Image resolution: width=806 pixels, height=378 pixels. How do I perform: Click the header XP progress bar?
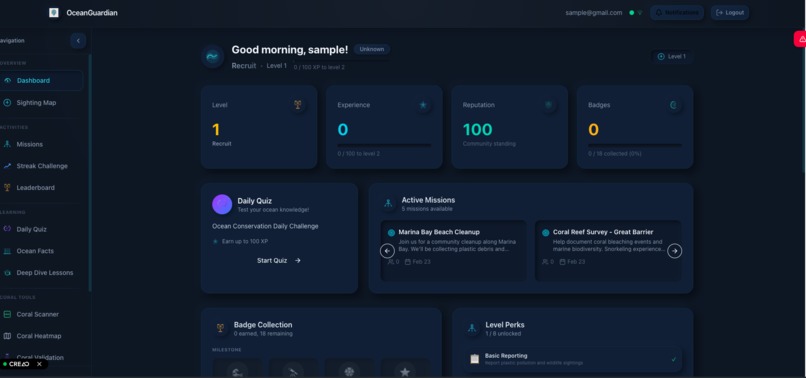(x=342, y=61)
